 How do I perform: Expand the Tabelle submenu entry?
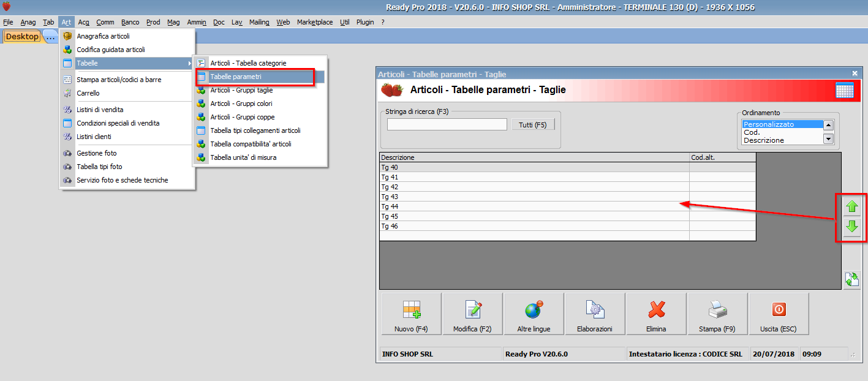pyautogui.click(x=127, y=63)
